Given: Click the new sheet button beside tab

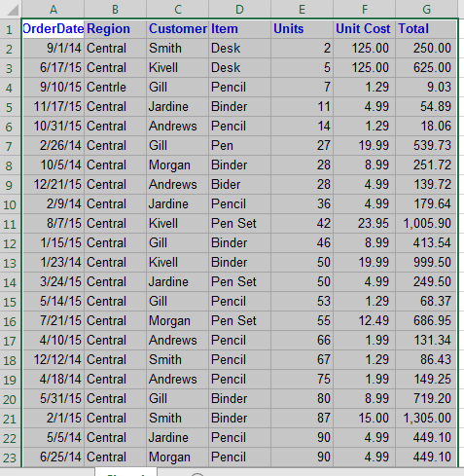Looking at the screenshot, I should pos(197,474).
